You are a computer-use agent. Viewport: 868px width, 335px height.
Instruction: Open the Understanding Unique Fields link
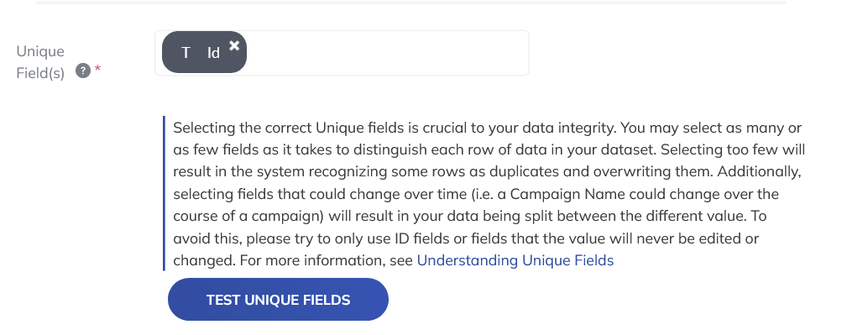pos(515,260)
